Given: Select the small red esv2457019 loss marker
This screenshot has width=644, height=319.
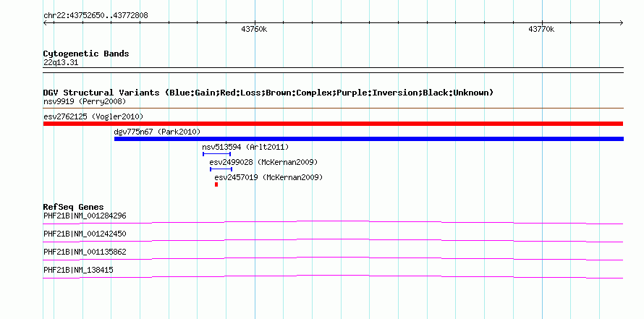Looking at the screenshot, I should coord(216,184).
